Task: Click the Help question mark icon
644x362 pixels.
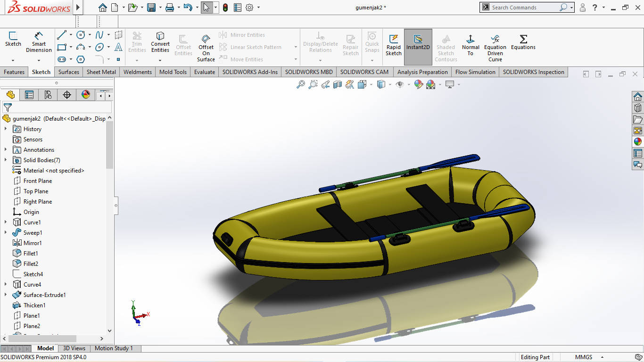Action: 595,8
